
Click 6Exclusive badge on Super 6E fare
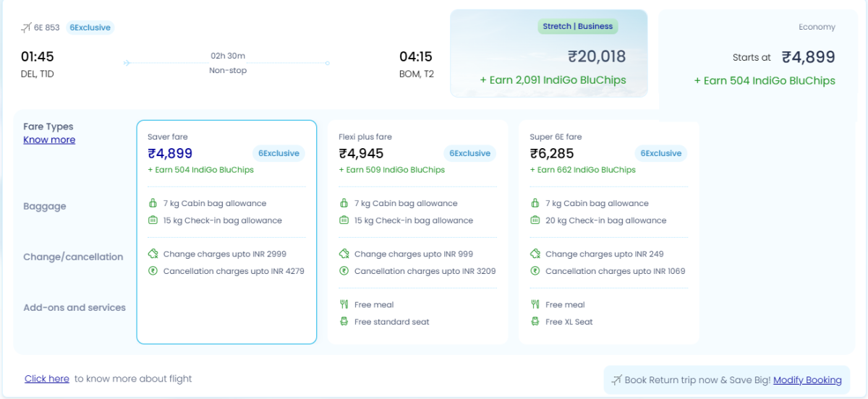(661, 153)
